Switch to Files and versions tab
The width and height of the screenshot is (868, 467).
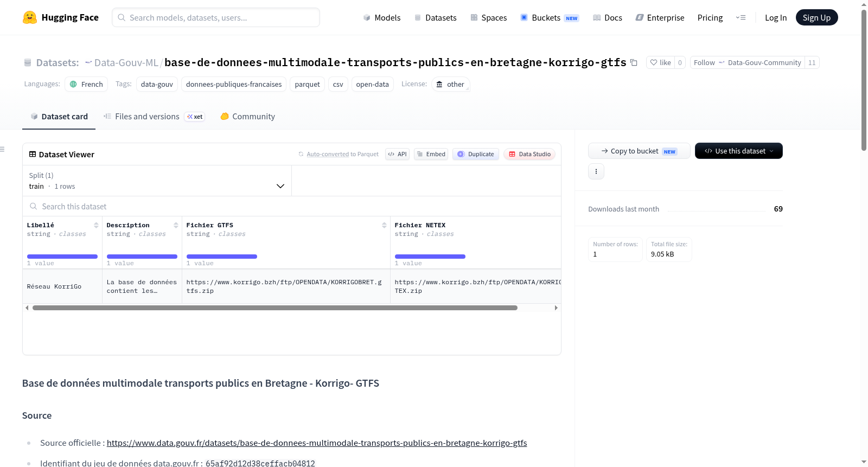pyautogui.click(x=154, y=116)
